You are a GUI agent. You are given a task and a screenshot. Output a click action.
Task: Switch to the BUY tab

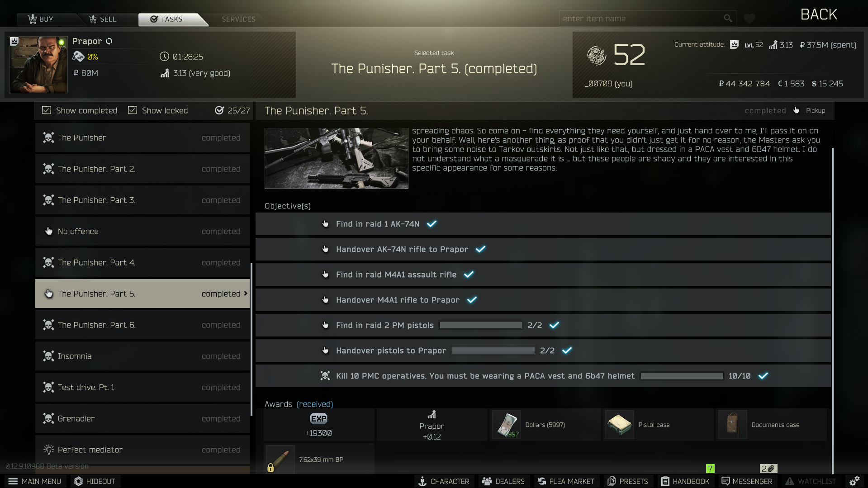41,19
